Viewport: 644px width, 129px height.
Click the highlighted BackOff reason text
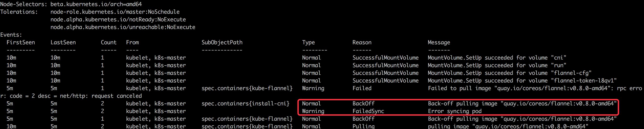pos(363,104)
